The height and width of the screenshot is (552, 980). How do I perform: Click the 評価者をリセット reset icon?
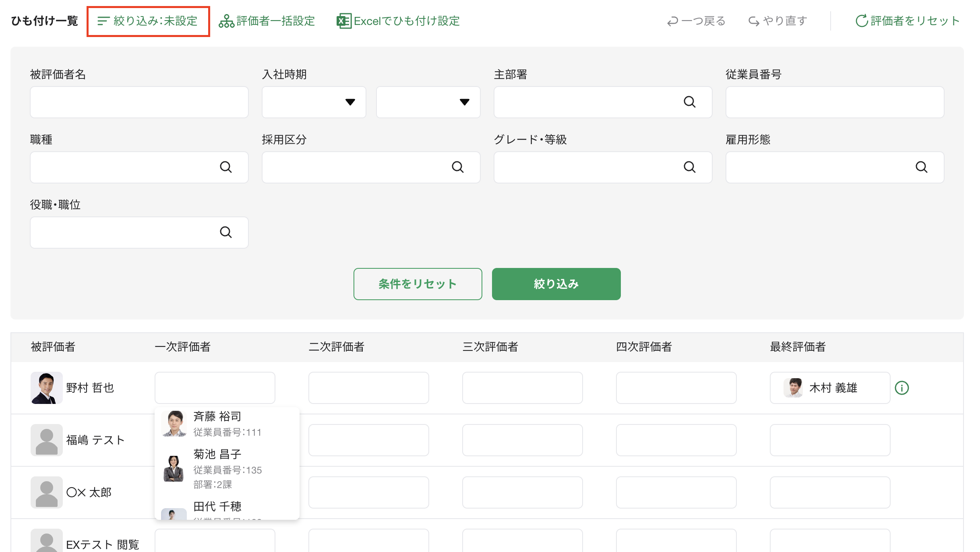pyautogui.click(x=861, y=21)
